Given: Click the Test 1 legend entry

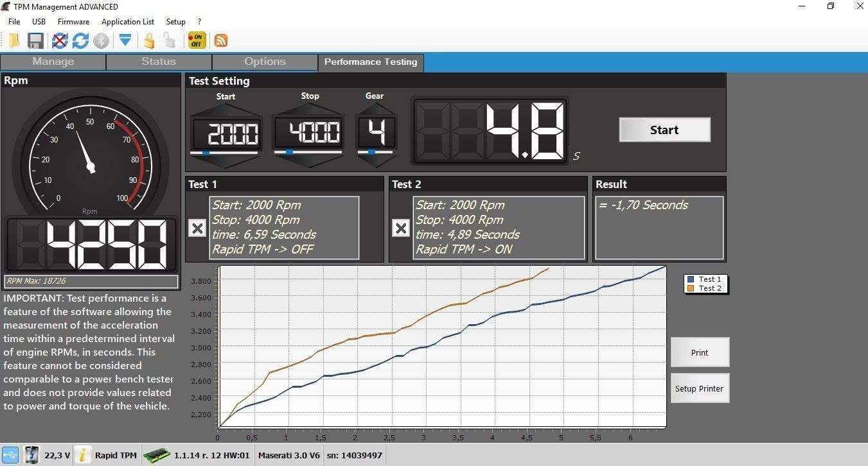Looking at the screenshot, I should (705, 279).
